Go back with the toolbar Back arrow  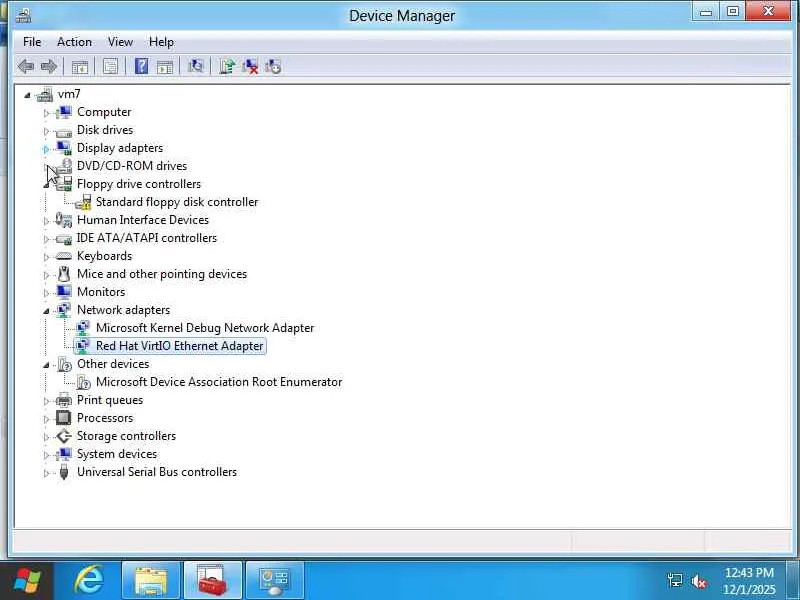[x=26, y=66]
